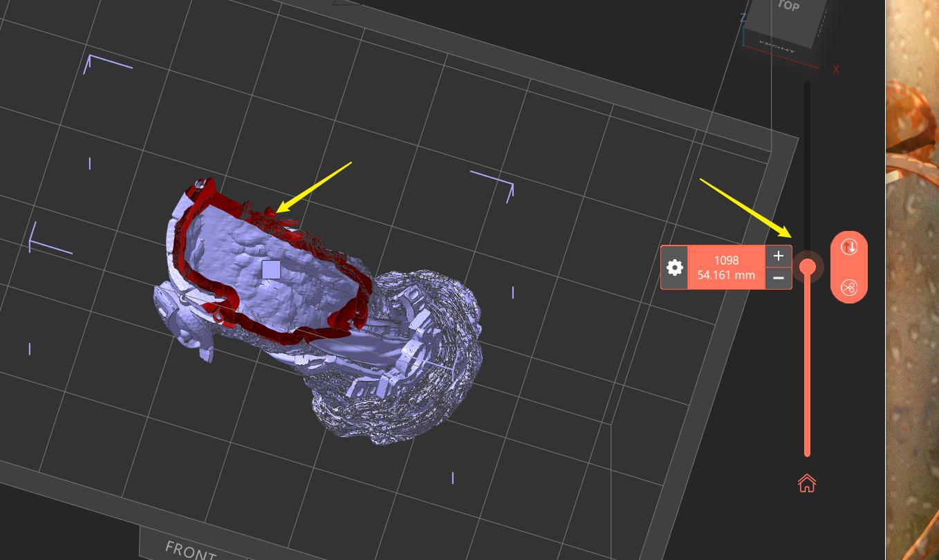Click the small square handle inside the model
The image size is (939, 560).
[x=271, y=268]
